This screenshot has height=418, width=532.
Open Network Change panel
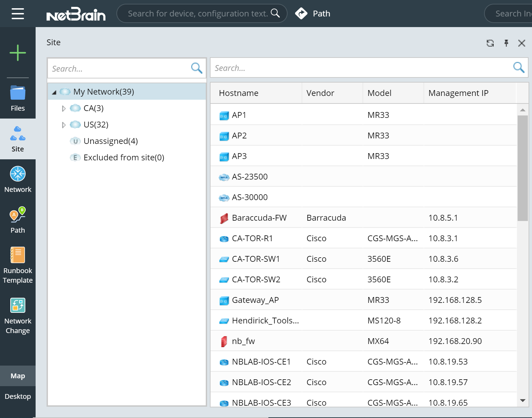point(18,316)
